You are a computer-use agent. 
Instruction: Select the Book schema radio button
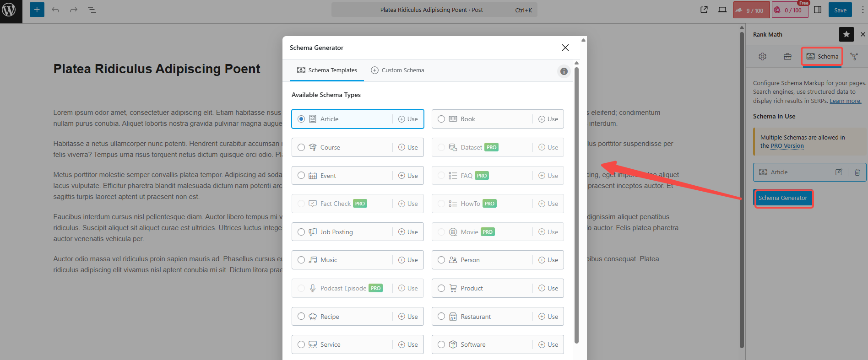(x=441, y=119)
